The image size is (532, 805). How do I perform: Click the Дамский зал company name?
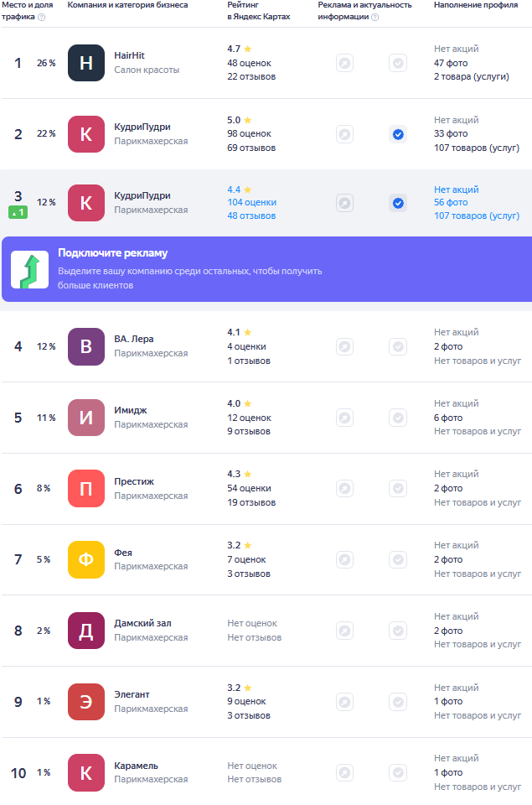coord(142,623)
